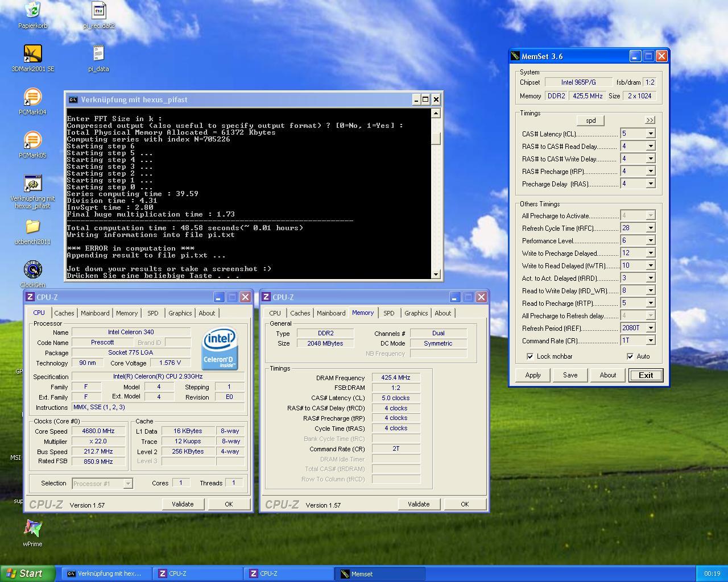Image resolution: width=728 pixels, height=582 pixels.
Task: Click the About button in MemSet
Action: click(608, 375)
